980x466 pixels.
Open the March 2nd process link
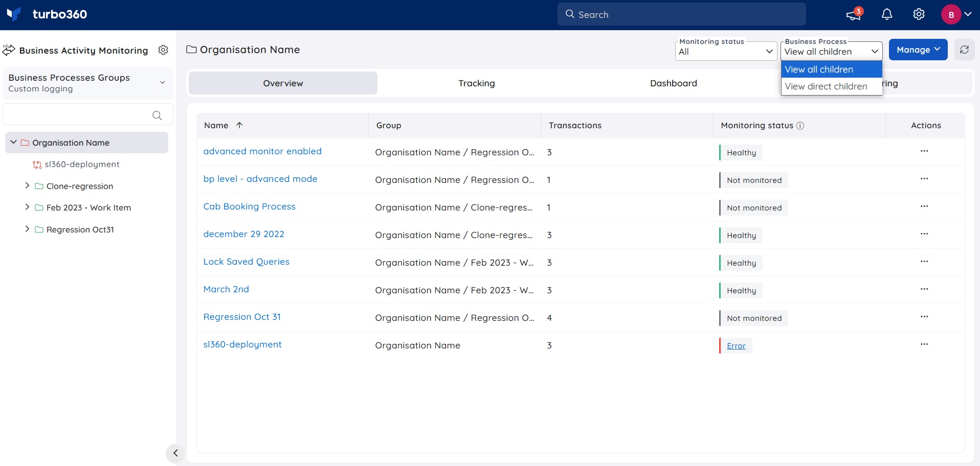(226, 289)
